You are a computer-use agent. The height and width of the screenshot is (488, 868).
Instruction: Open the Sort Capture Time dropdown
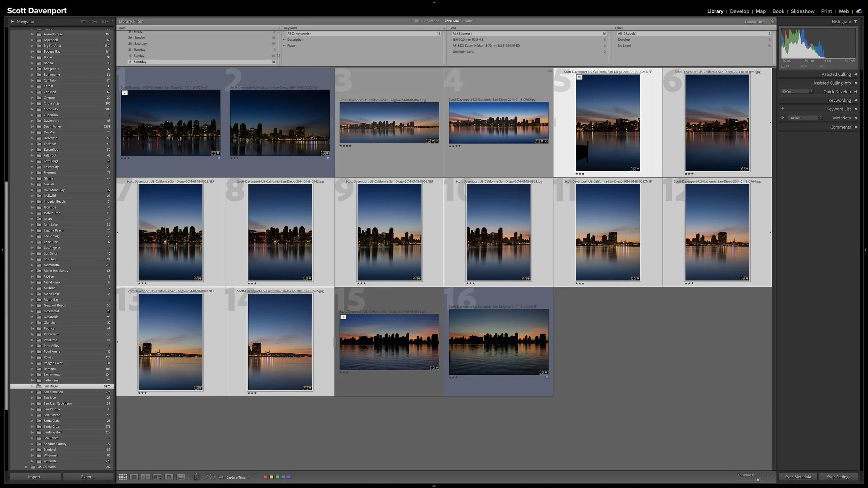tap(237, 477)
